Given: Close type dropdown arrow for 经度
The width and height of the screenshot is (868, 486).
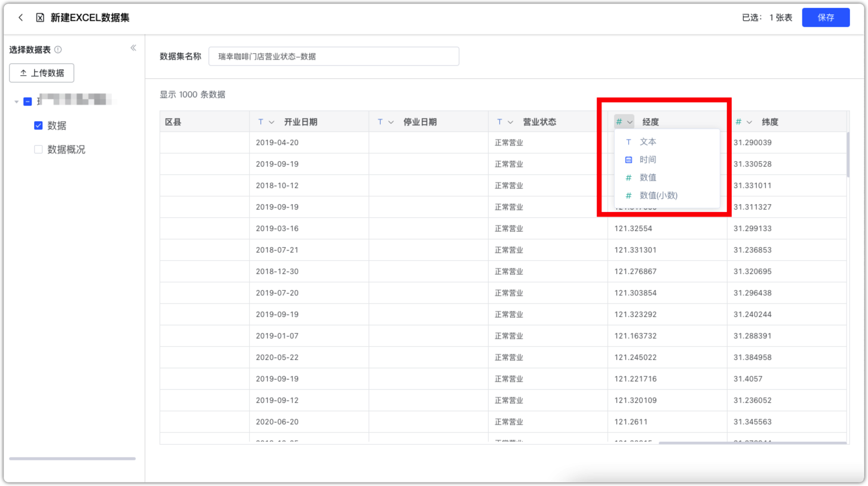Looking at the screenshot, I should tap(630, 122).
